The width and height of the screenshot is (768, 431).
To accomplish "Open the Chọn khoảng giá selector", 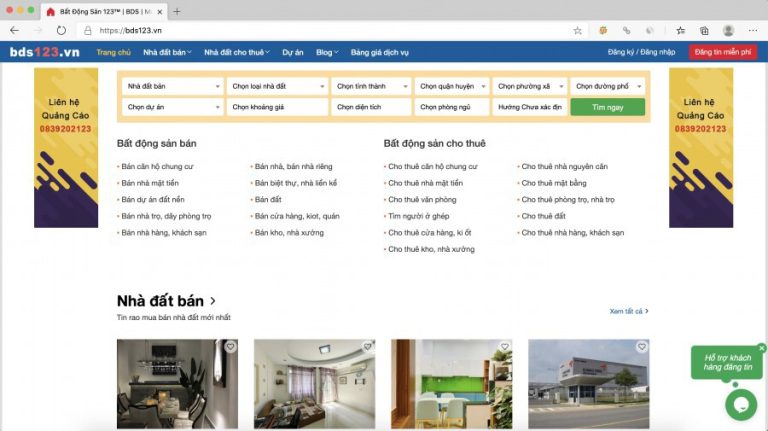I will [277, 107].
